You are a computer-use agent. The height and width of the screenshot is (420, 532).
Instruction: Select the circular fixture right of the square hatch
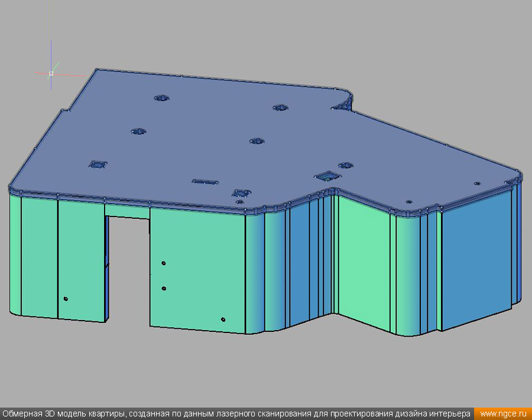[x=345, y=165]
